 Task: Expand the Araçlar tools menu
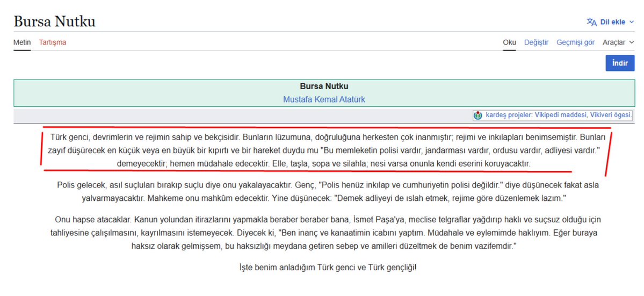point(618,42)
